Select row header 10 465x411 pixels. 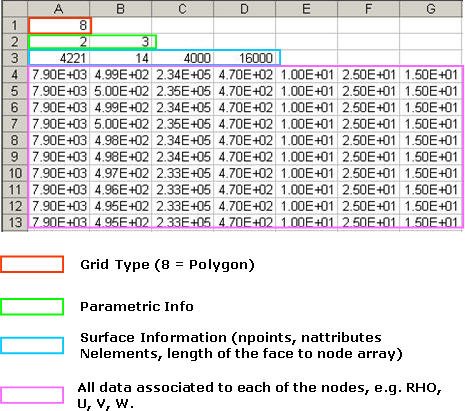coord(14,173)
